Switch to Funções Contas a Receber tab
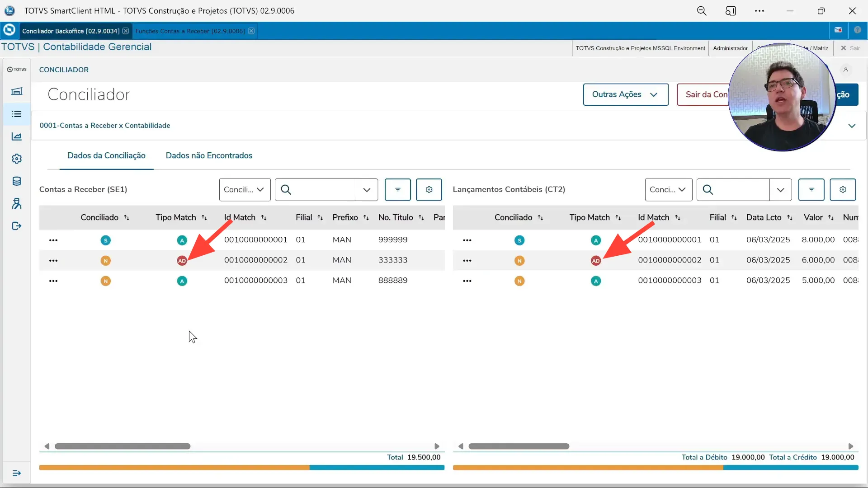The width and height of the screenshot is (868, 488). tap(190, 31)
